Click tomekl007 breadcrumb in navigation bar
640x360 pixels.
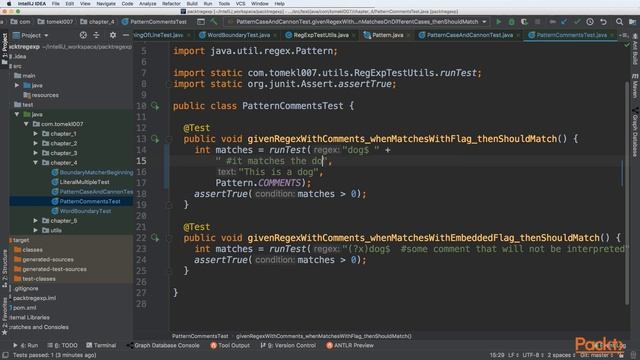(55, 22)
